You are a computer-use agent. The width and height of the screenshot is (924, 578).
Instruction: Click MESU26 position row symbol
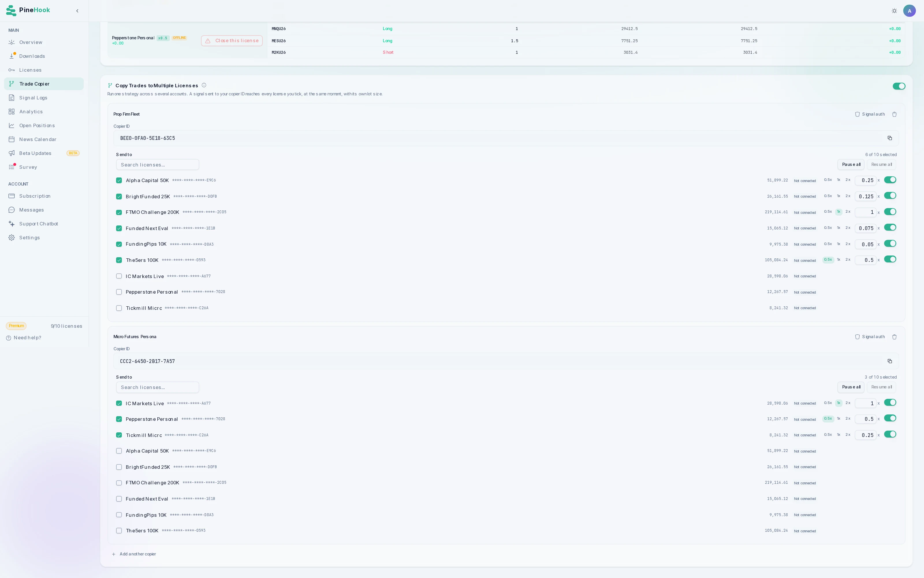(x=279, y=41)
